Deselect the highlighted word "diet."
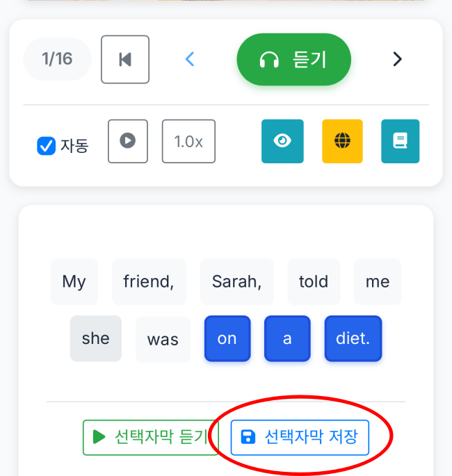 tap(353, 338)
